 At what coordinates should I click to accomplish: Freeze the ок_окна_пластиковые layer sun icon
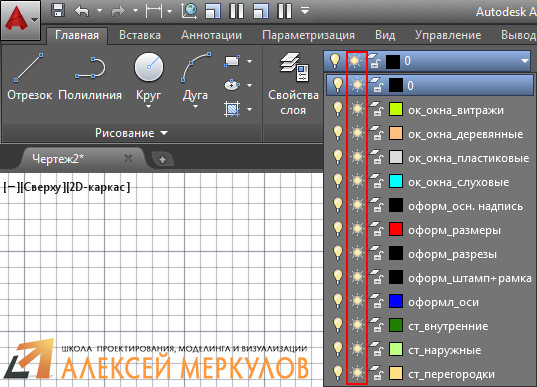[x=357, y=157]
